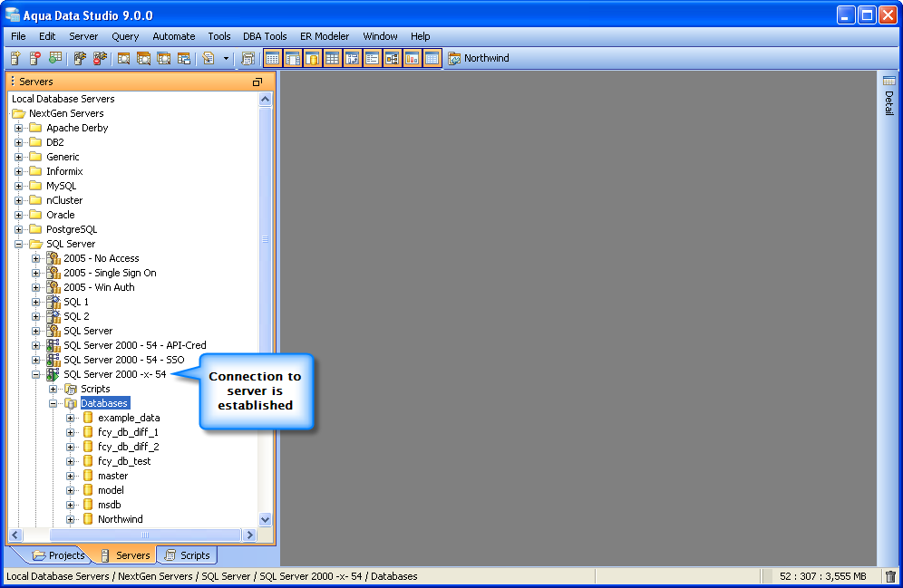
Task: Click the script pencil icon in toolbar
Action: 209,58
